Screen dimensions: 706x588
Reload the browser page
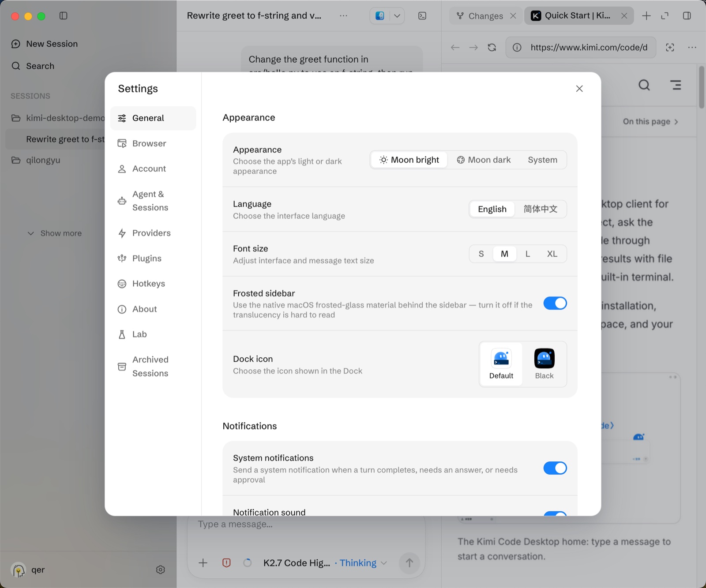(x=492, y=48)
